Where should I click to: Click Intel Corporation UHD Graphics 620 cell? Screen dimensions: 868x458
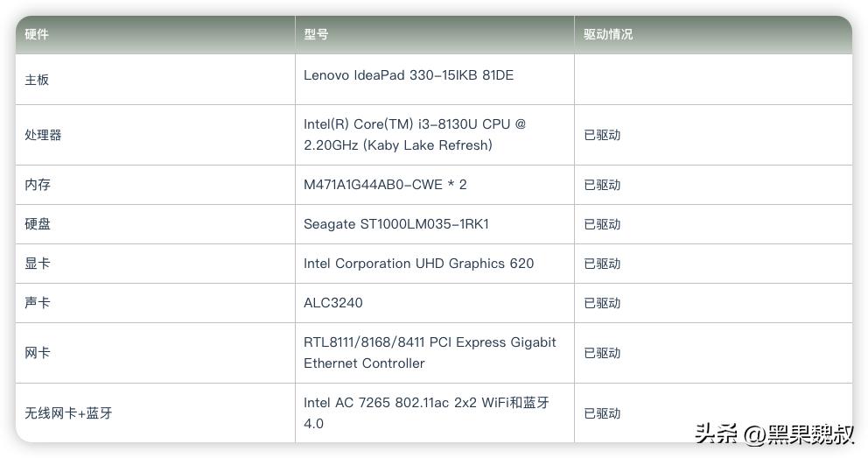(418, 264)
